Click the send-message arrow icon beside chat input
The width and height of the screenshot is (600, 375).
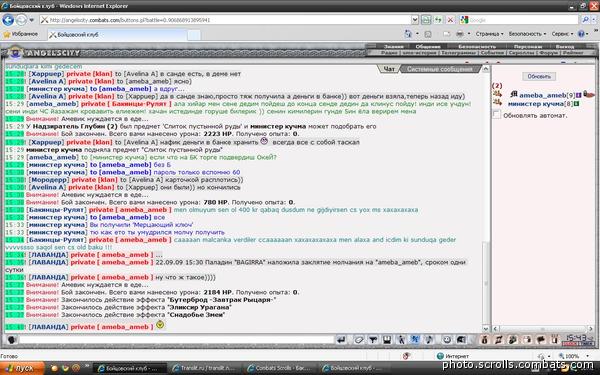pyautogui.click(x=342, y=340)
